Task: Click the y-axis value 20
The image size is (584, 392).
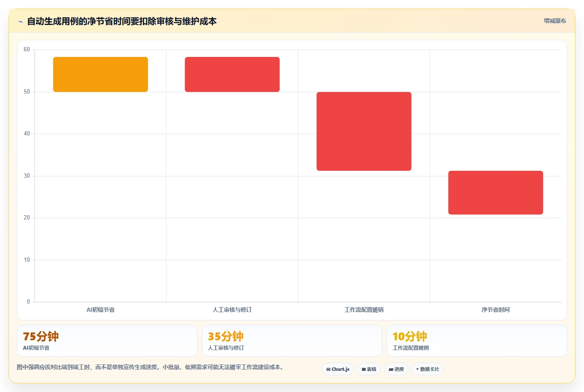Action: (x=27, y=218)
